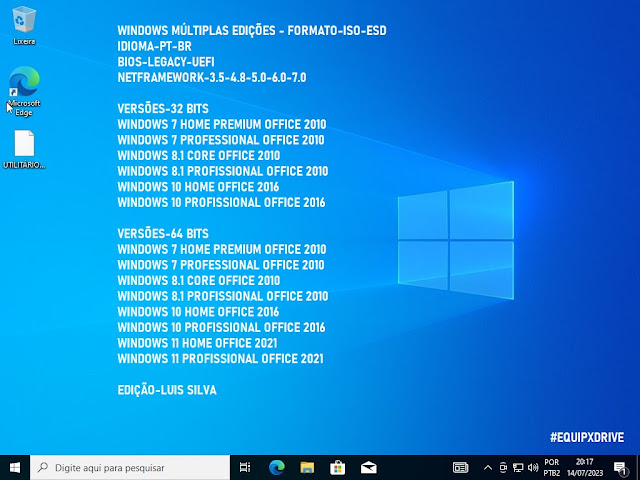640x480 pixels.
Task: Open File Explorer from taskbar
Action: [307, 467]
